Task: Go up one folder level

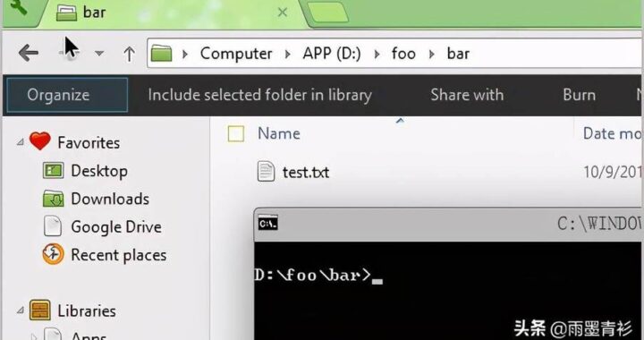Action: pos(130,54)
